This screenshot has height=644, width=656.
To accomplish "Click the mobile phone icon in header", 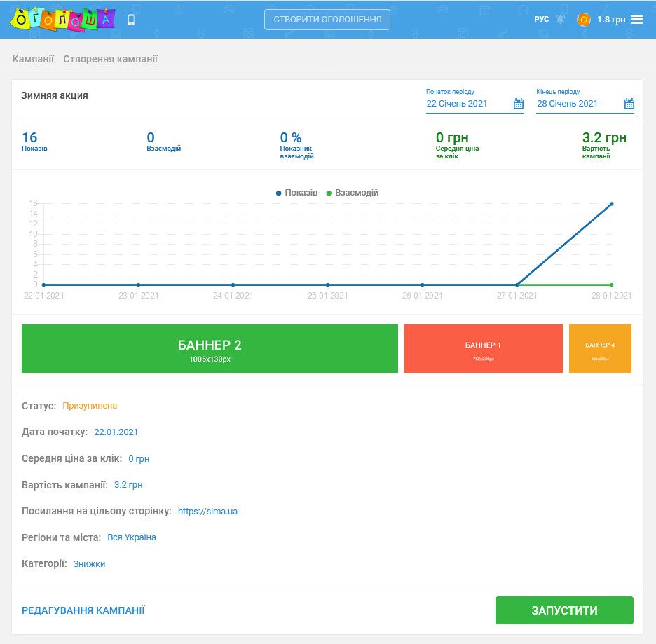I will click(x=131, y=20).
